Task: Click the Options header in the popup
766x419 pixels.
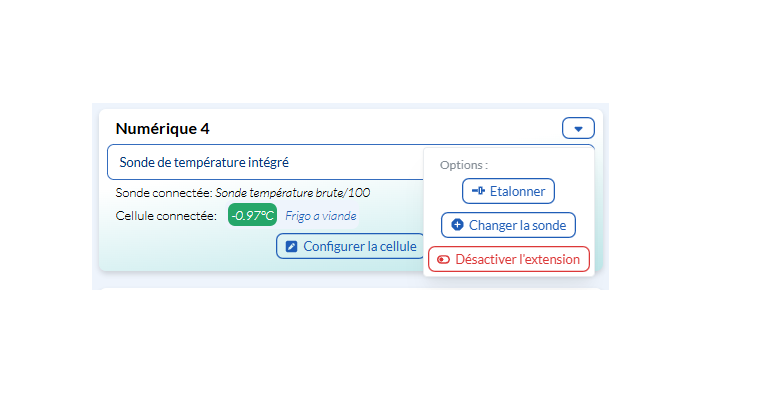Action: pos(464,165)
